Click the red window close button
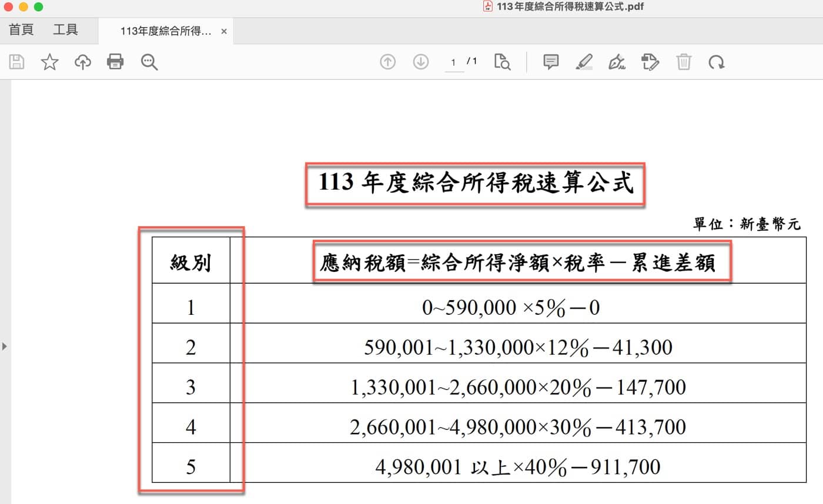This screenshot has height=504, width=823. (x=8, y=7)
